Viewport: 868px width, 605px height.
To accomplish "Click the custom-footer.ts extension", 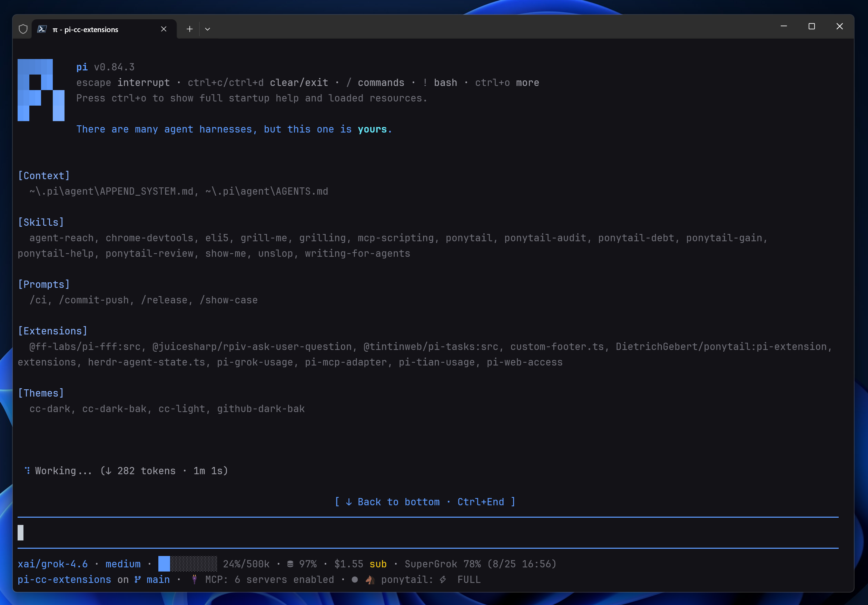I will 557,347.
